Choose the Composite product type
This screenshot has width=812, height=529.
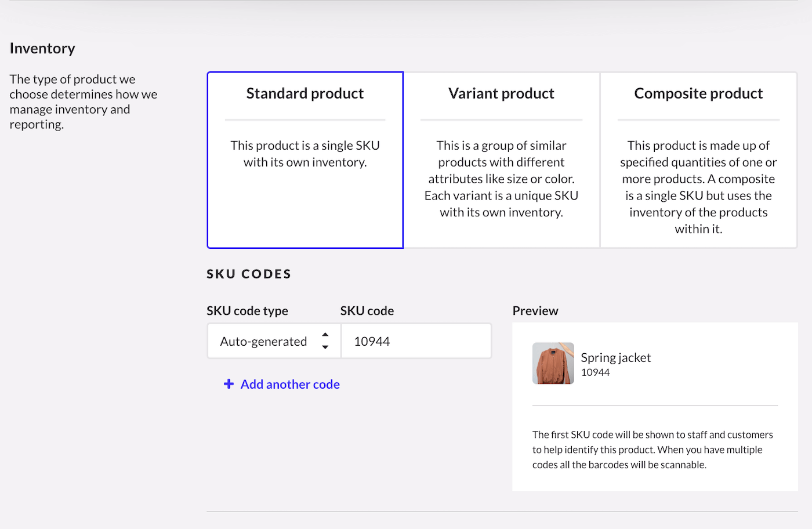[698, 160]
